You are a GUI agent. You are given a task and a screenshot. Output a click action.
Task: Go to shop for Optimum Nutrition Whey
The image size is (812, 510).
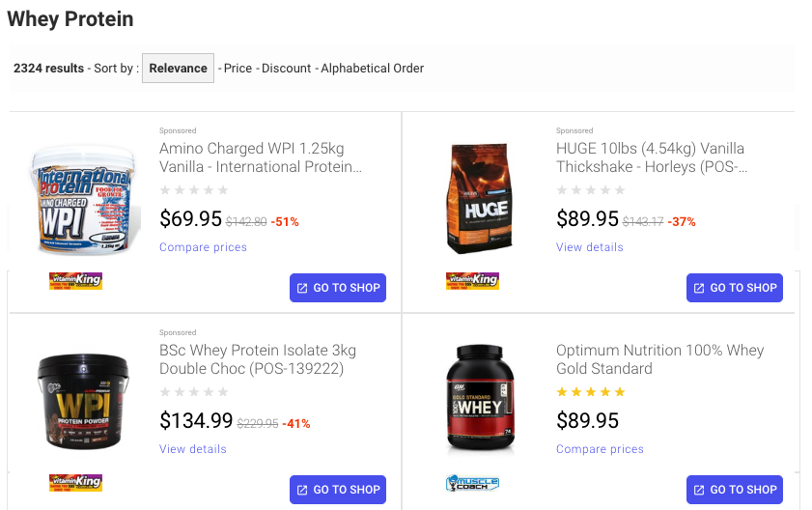(735, 490)
